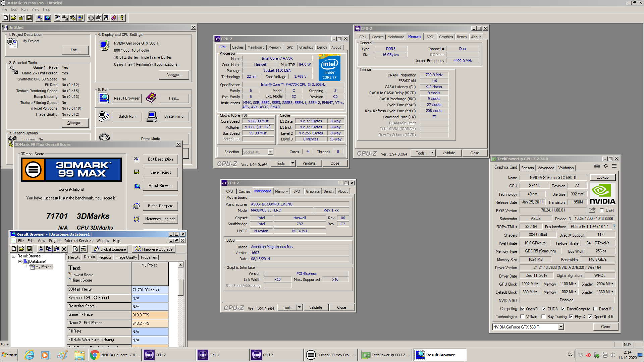
Task: Click the 643,2 FPS Game 2 result cell
Action: point(150,323)
